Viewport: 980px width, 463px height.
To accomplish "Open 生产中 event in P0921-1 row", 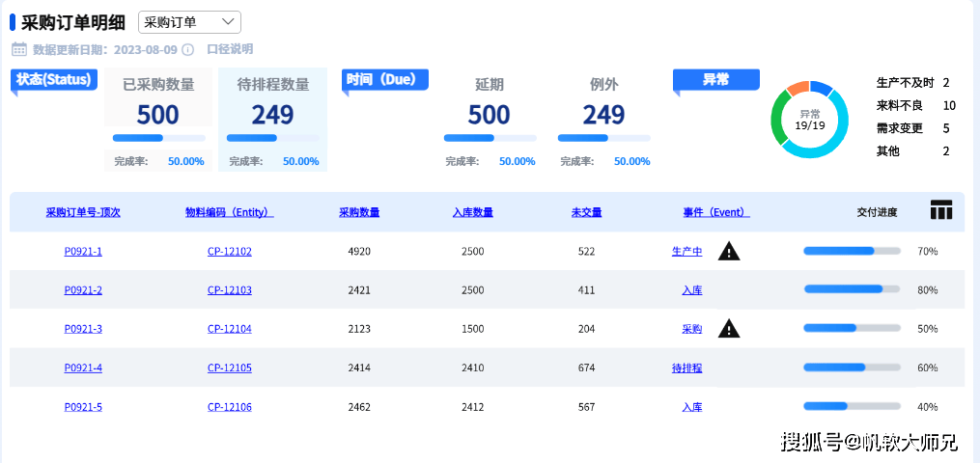I will (686, 252).
